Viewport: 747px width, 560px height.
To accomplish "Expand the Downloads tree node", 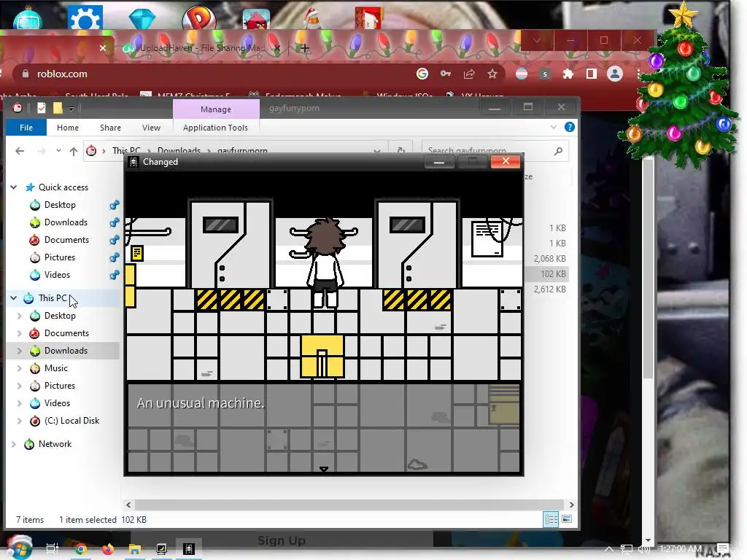I will (20, 351).
